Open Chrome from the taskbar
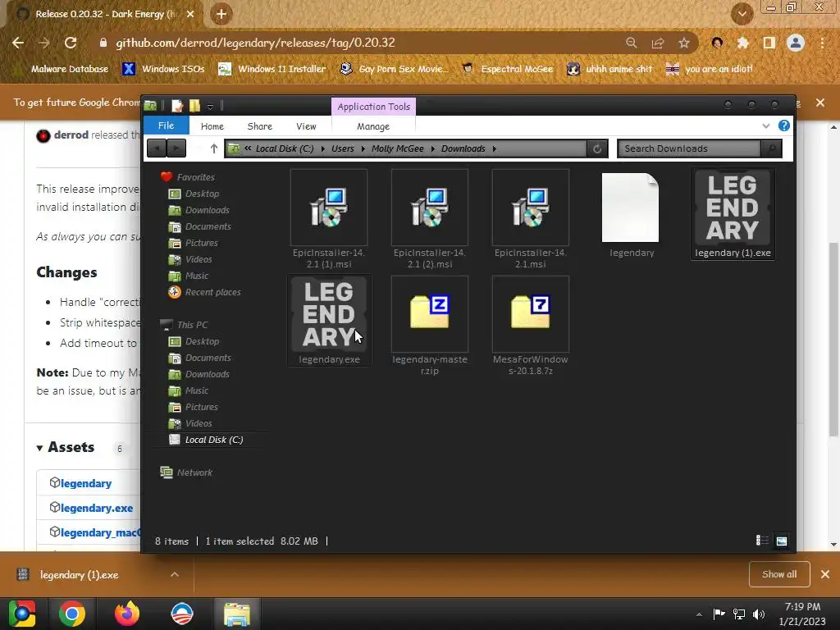This screenshot has width=840, height=630. (x=72, y=614)
